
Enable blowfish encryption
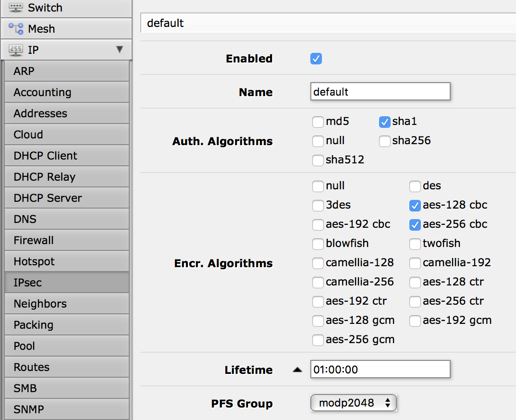click(318, 244)
